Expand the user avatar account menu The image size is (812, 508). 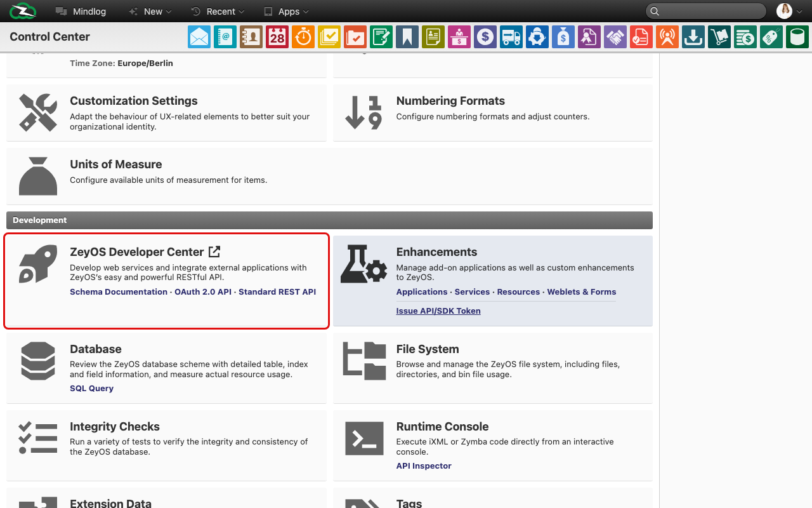point(790,11)
